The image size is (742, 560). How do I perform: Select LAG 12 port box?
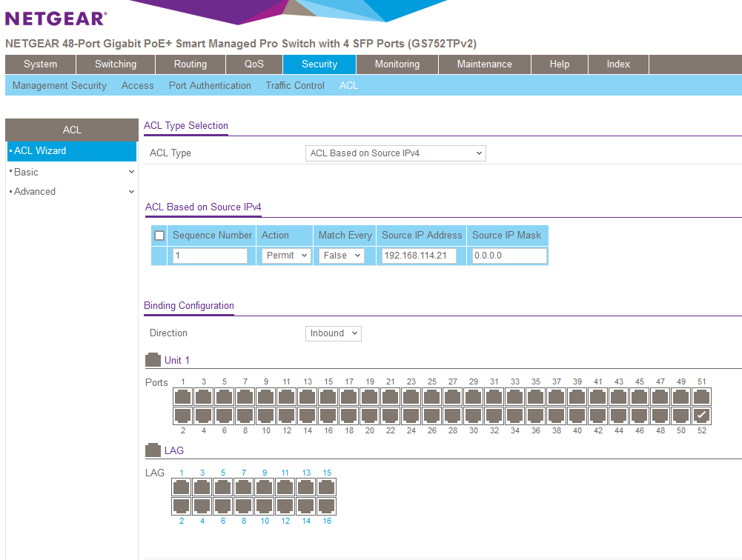click(285, 506)
